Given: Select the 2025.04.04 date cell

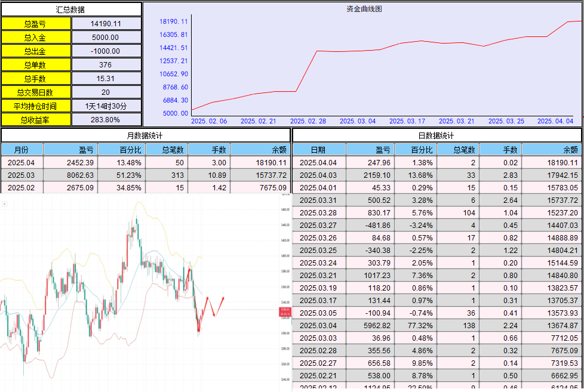Looking at the screenshot, I should click(x=319, y=163).
